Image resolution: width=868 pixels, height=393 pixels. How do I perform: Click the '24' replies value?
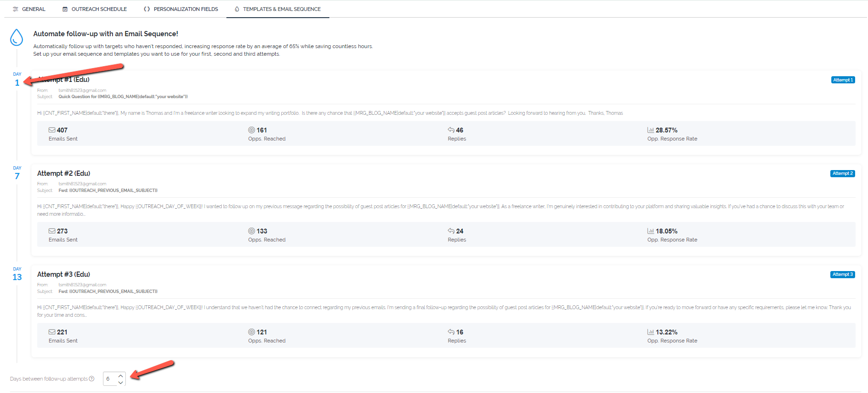[x=460, y=231]
